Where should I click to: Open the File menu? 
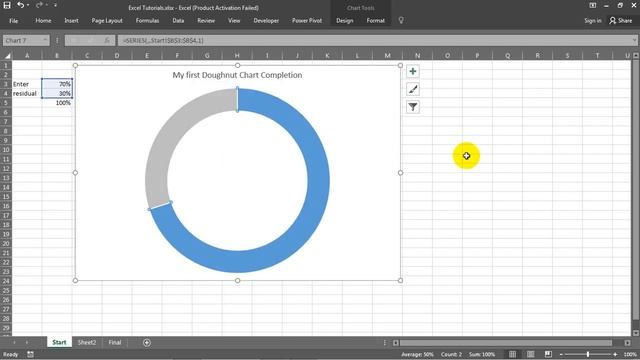pos(13,20)
